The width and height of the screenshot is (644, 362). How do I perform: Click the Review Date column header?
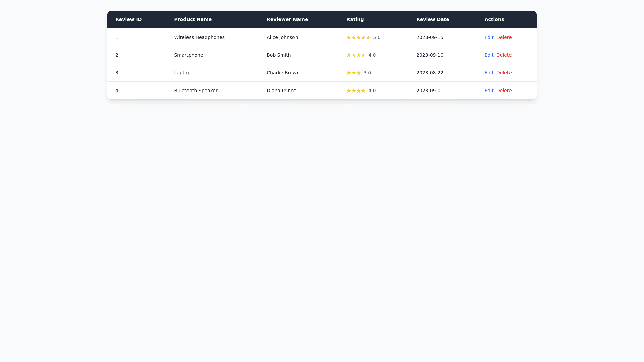point(433,19)
